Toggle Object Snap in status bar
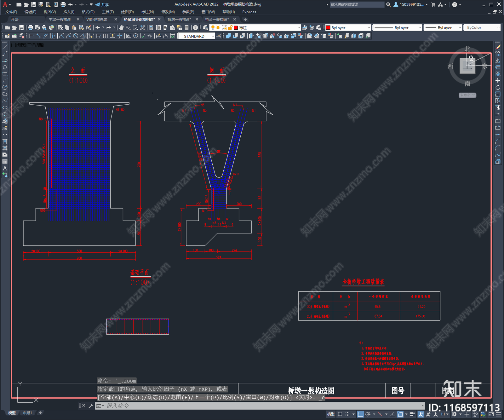The width and height of the screenshot is (504, 420). (400, 414)
